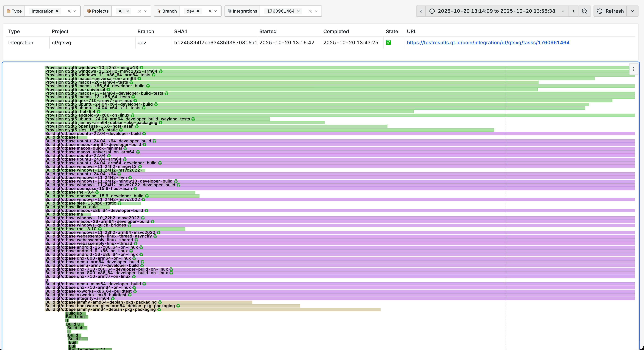Open the qtsvg tasks testresults URL
Viewport: 644px width, 350px height.
point(488,42)
